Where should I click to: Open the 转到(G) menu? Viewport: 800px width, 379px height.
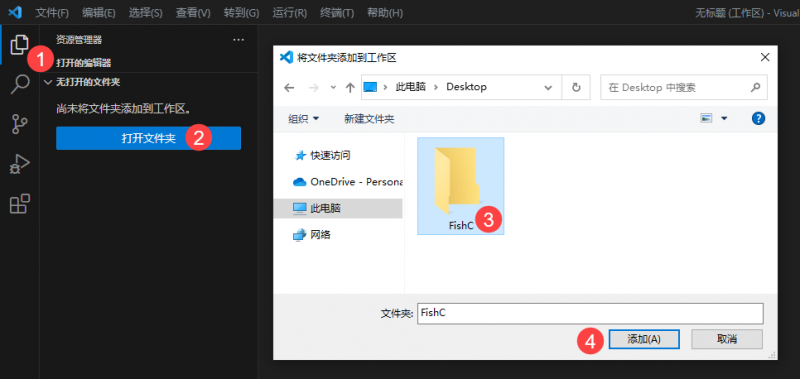click(x=241, y=13)
